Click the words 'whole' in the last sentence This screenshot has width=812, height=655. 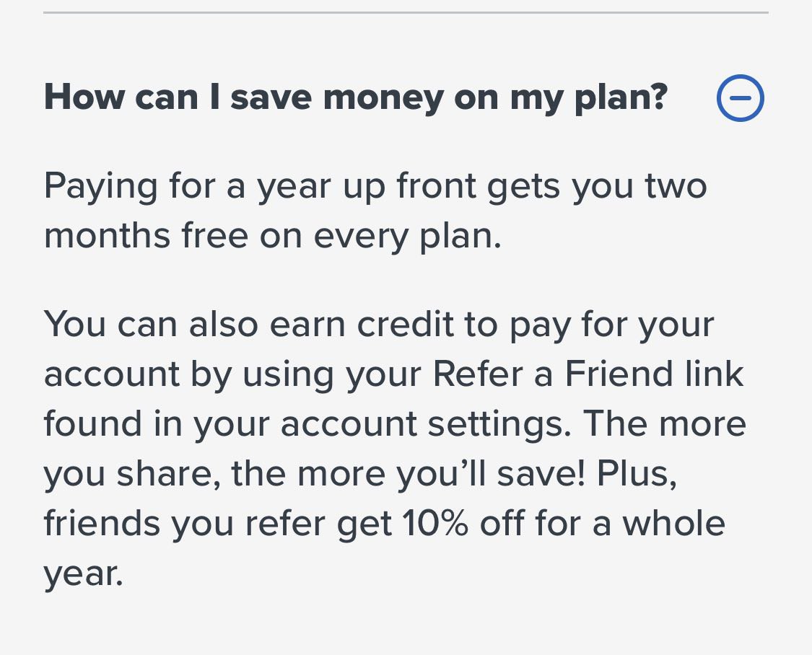(x=673, y=523)
